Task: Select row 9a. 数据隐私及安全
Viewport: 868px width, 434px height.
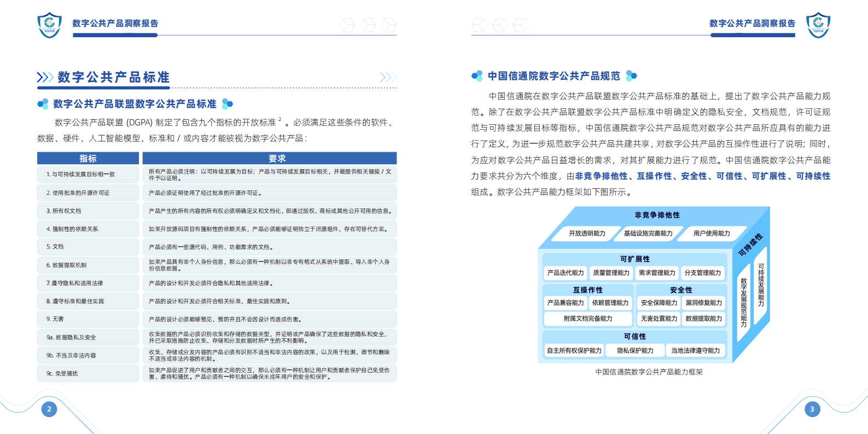Action: (217, 337)
